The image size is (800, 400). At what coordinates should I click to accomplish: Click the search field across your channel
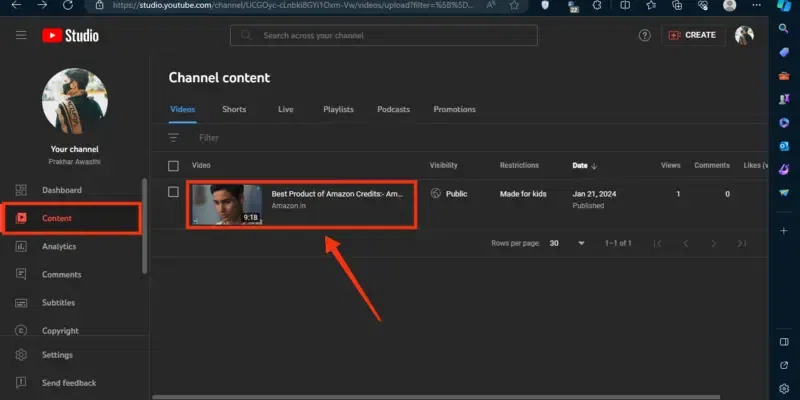pyautogui.click(x=384, y=36)
